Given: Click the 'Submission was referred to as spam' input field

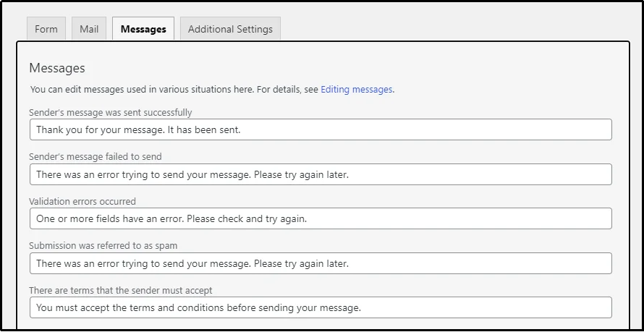Looking at the screenshot, I should coord(321,263).
